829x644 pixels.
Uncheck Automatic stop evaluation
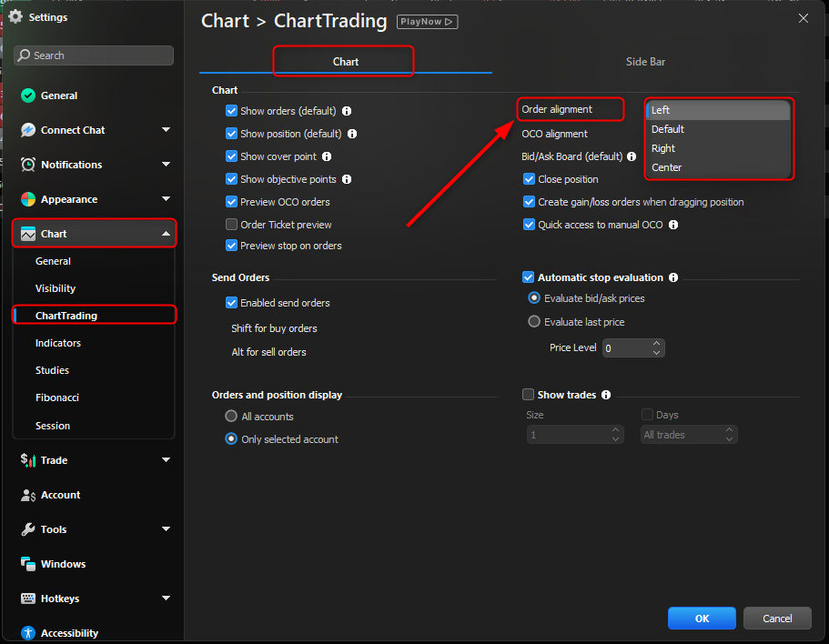coord(528,277)
